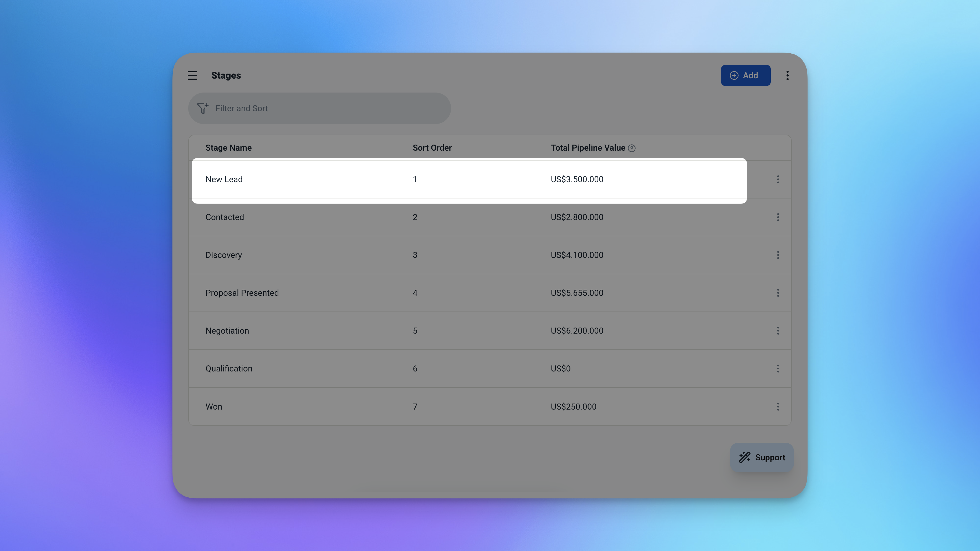Click Total Pipeline Value column header
The image size is (980, 551).
coord(587,148)
